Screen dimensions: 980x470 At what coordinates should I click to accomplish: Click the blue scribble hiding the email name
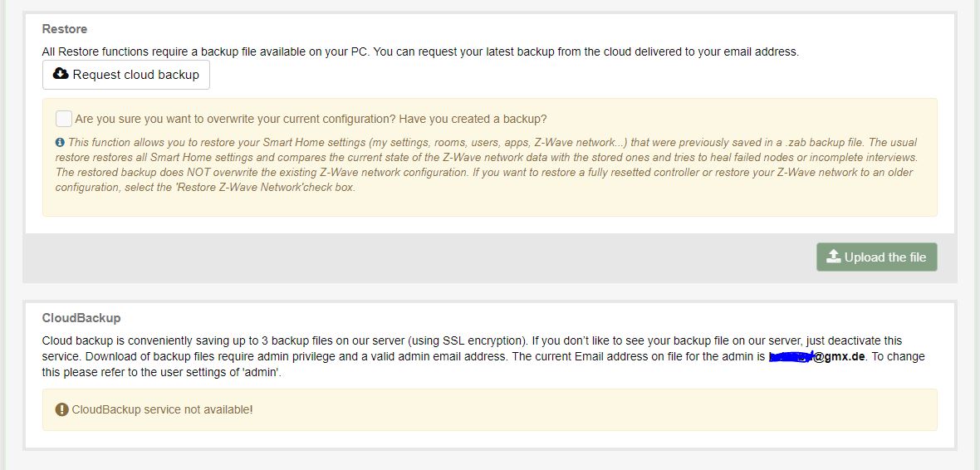tap(789, 357)
